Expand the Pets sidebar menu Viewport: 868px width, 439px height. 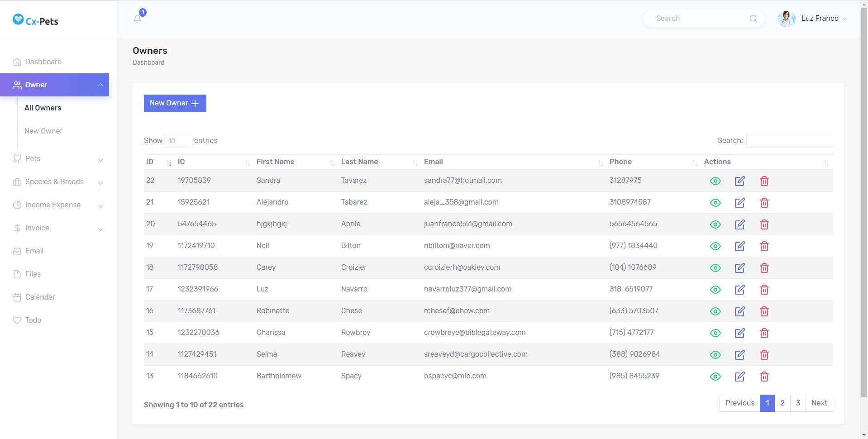tap(58, 159)
